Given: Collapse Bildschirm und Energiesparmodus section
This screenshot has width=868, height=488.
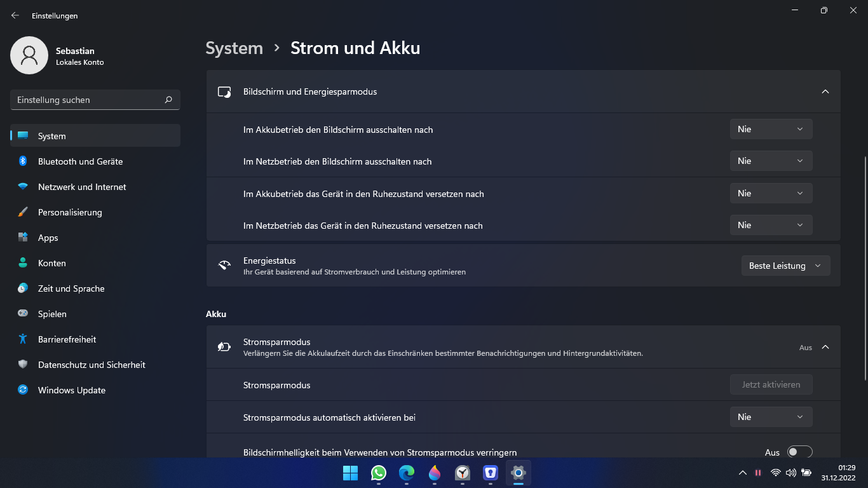Looking at the screenshot, I should [x=825, y=91].
